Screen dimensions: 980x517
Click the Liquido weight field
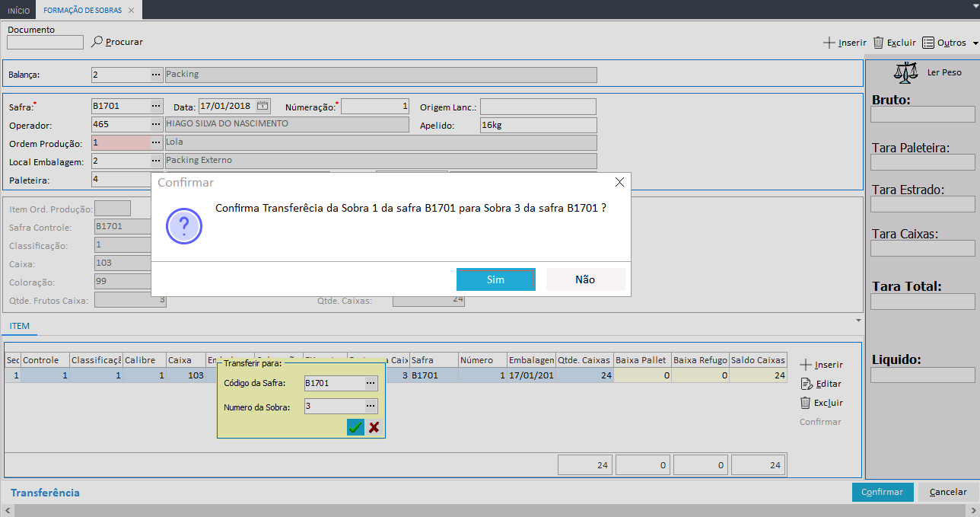[x=922, y=375]
